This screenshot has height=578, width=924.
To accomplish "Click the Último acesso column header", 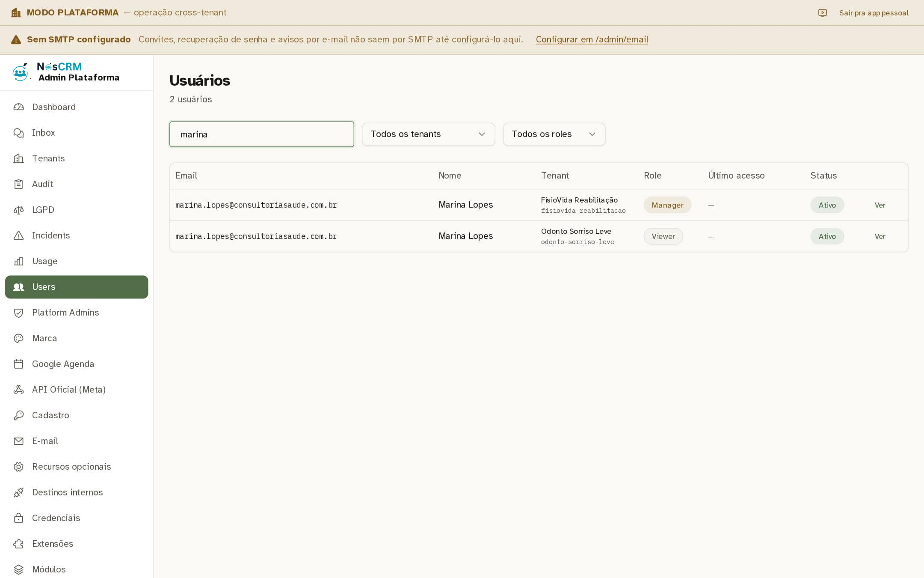I will 736,176.
